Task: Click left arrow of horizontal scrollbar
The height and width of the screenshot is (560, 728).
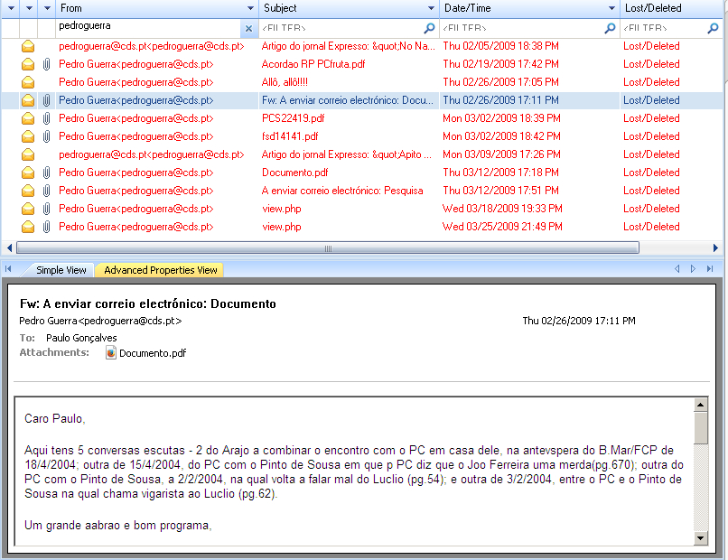Action: 9,248
